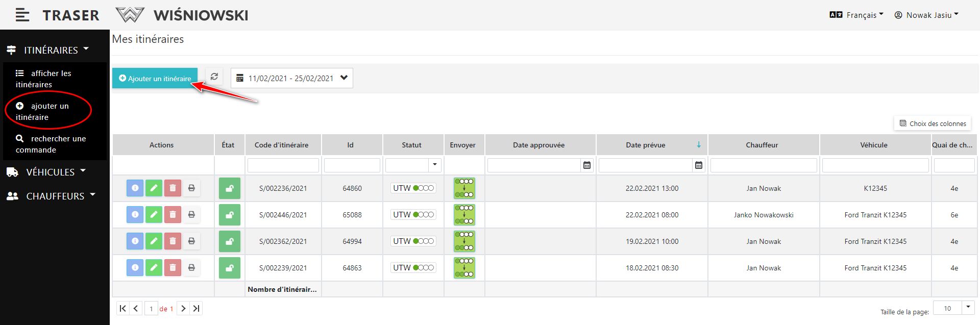Toggle the lock state for itinerary S/002236/2021
The width and height of the screenshot is (980, 325).
tap(230, 188)
